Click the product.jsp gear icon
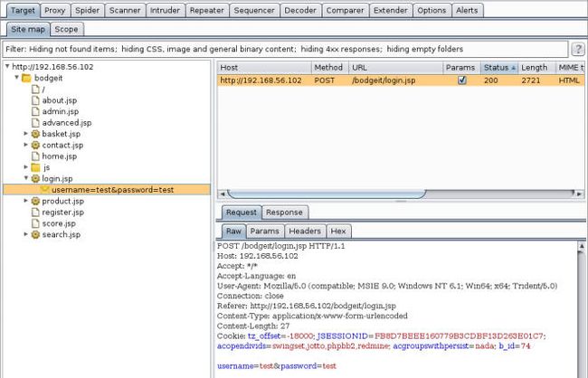588x378 pixels. (x=35, y=201)
